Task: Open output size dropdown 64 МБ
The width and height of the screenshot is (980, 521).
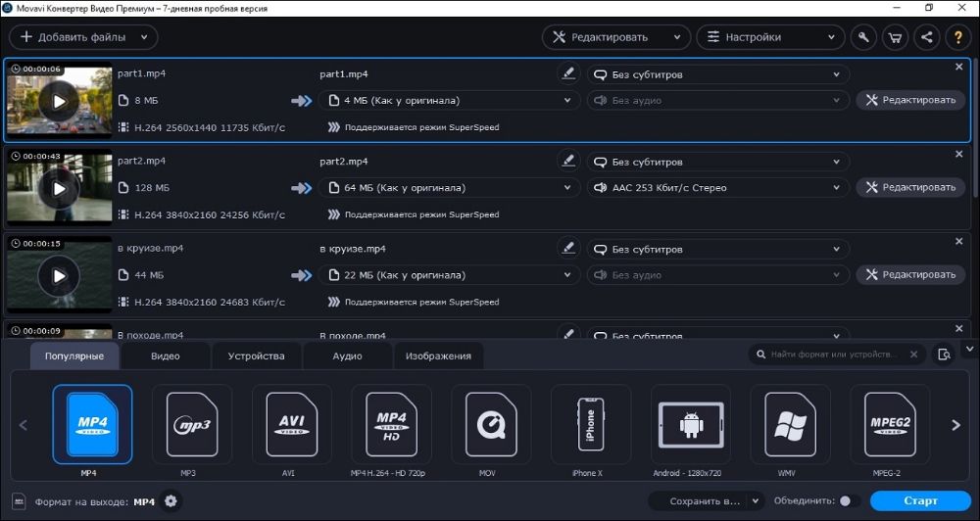Action: click(448, 187)
